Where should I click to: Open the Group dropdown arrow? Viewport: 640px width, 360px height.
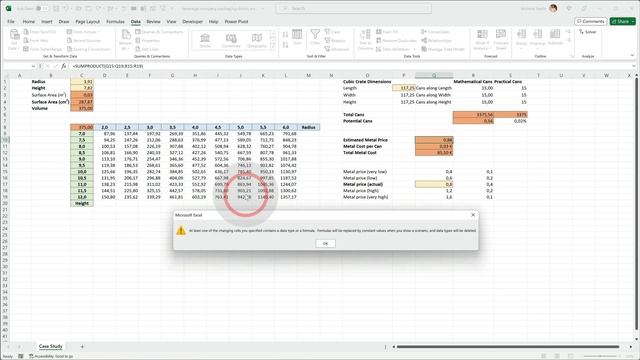pyautogui.click(x=521, y=49)
